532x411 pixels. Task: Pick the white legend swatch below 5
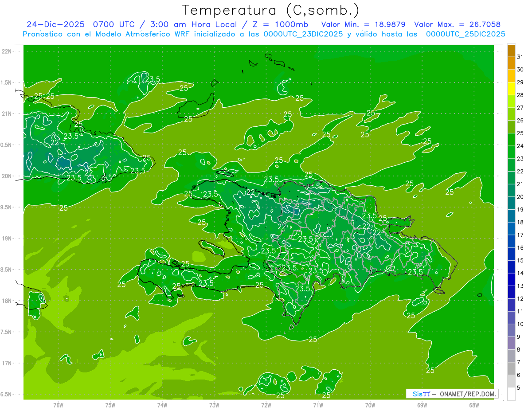[511, 394]
